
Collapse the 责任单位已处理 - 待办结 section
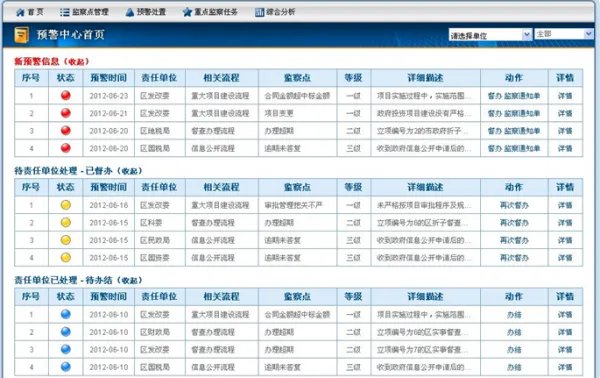pos(130,281)
